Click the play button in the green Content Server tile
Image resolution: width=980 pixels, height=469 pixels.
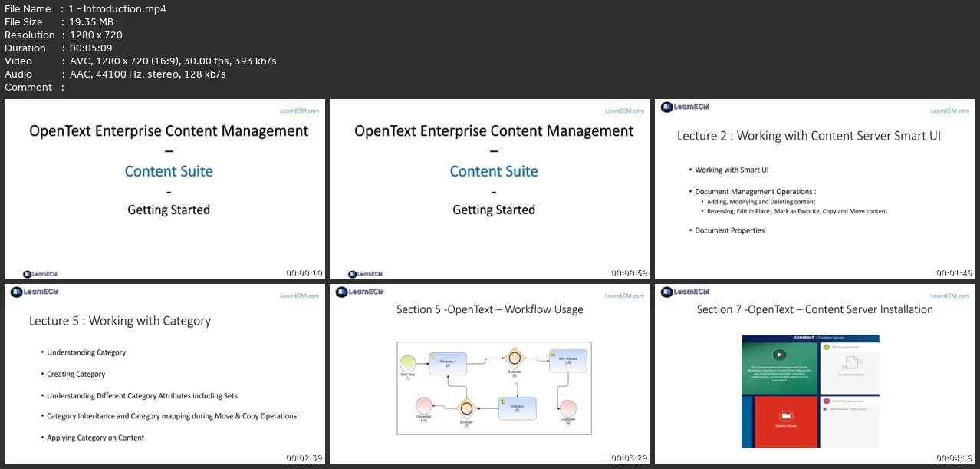point(779,355)
